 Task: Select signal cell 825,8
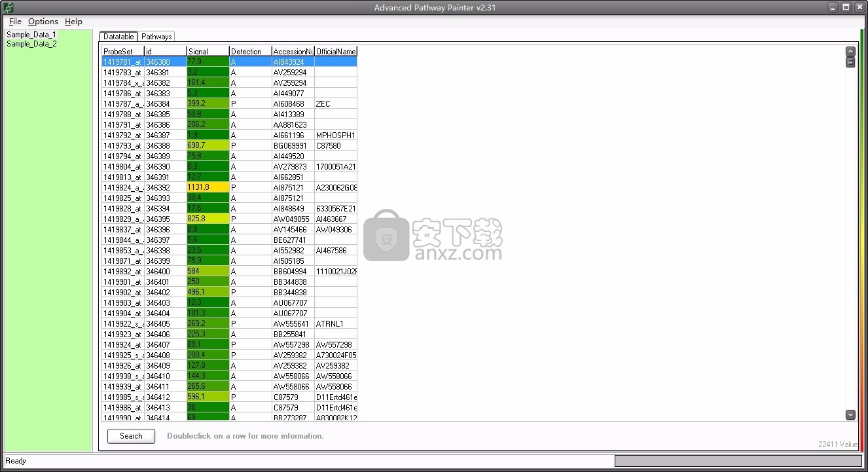coord(208,219)
